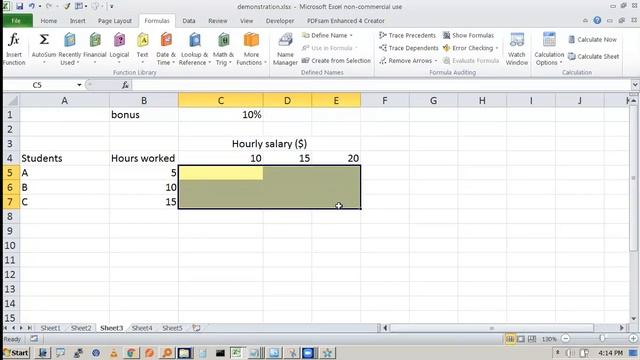This screenshot has width=640, height=360.
Task: Click the Insert Worksheet icon after Sheet5
Action: click(x=196, y=328)
